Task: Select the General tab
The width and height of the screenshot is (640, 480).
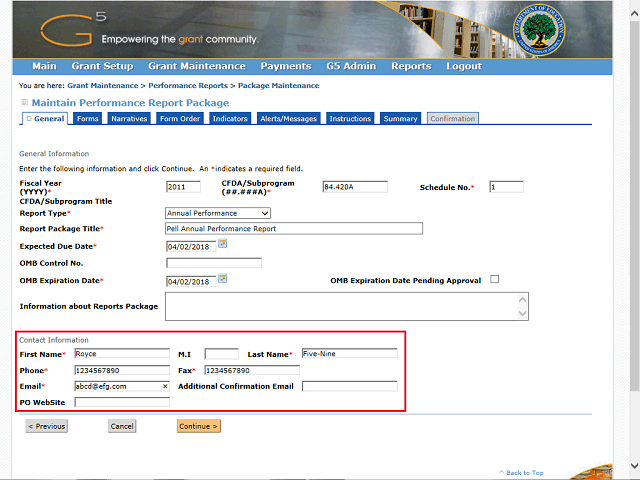Action: [x=45, y=118]
